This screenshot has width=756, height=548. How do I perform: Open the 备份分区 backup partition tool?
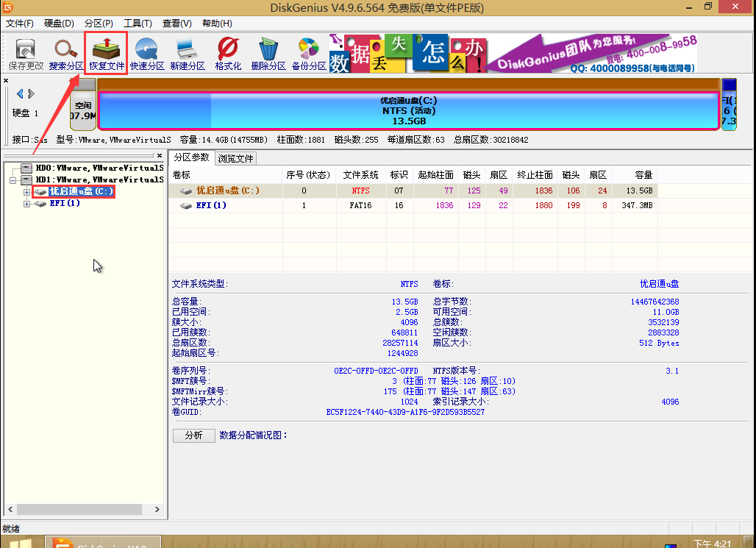pos(308,54)
